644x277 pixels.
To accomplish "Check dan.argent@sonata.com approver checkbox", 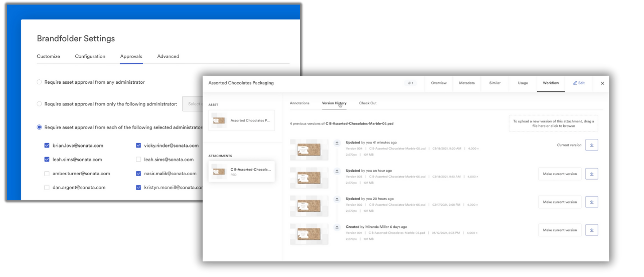I will (x=47, y=188).
